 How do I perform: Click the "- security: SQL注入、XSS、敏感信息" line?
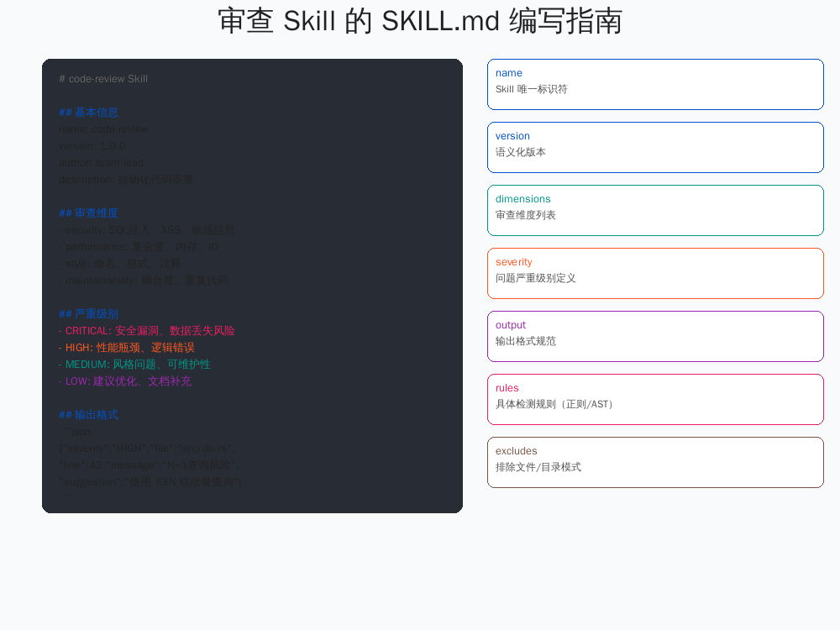click(x=147, y=230)
